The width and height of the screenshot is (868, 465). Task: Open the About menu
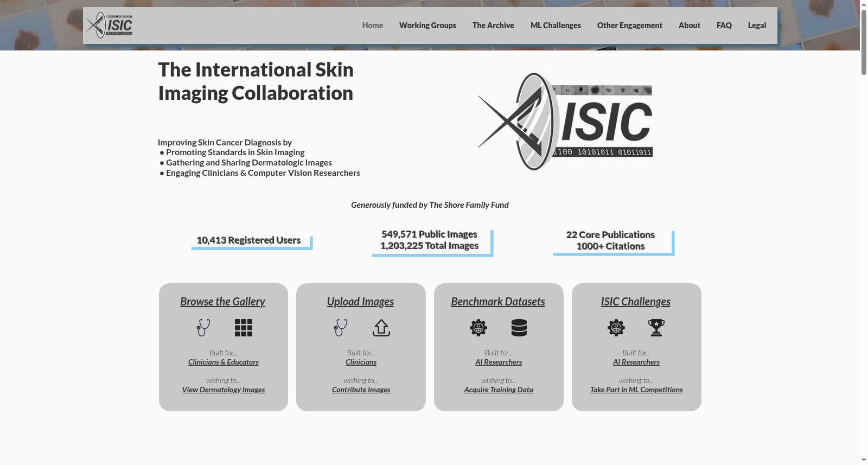(x=690, y=26)
